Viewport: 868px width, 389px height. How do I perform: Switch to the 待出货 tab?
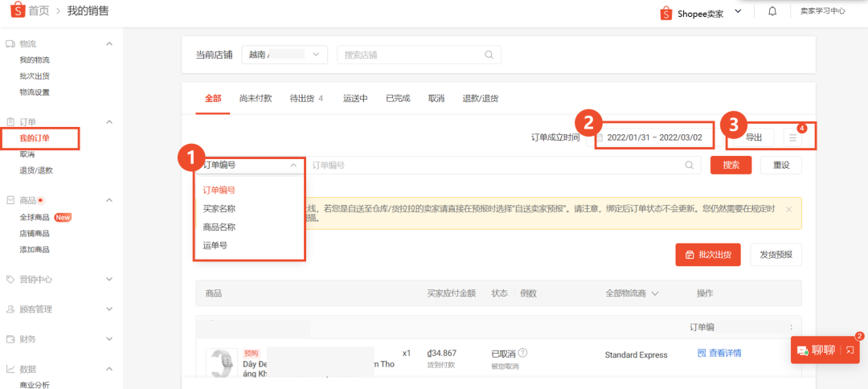coord(305,99)
